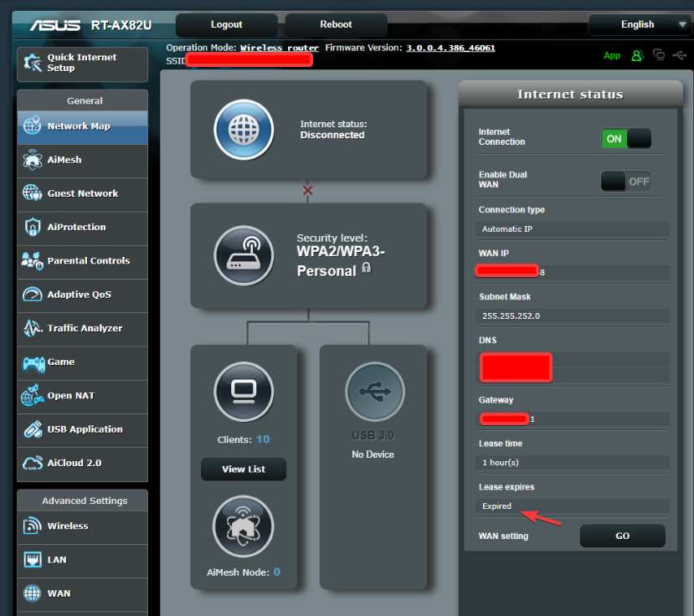
Task: Open the Wireless router operation mode link
Action: (x=280, y=48)
